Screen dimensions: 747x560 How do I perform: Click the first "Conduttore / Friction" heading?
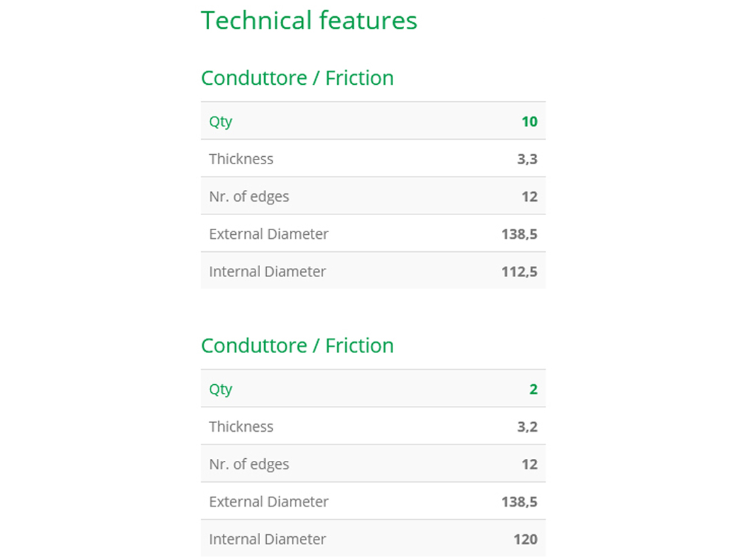pos(297,78)
